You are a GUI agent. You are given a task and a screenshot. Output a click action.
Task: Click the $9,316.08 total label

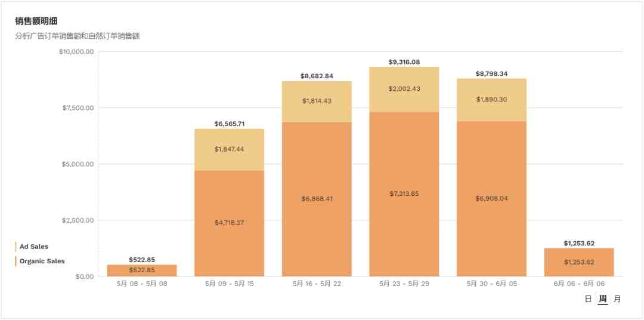point(404,62)
